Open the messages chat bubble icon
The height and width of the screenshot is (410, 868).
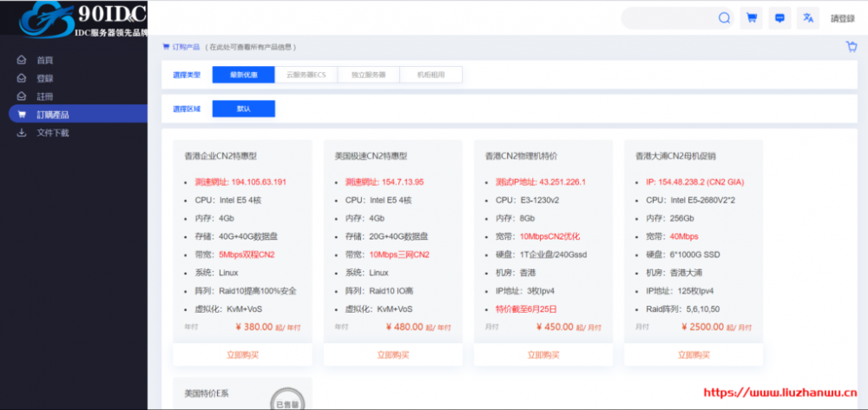coord(779,18)
